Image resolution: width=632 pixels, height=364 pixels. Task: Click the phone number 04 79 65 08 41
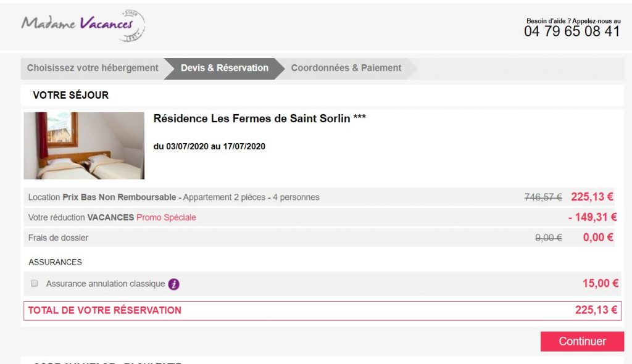pos(572,31)
